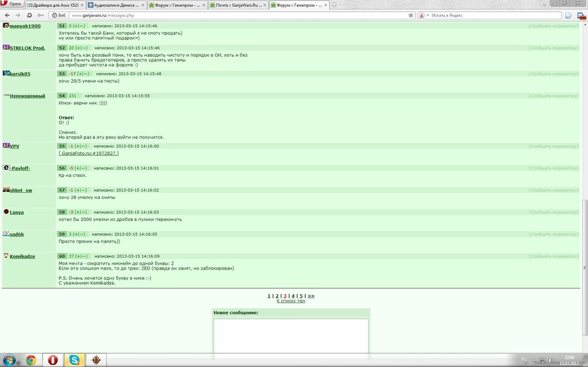The width and height of the screenshot is (588, 367).
Task: Click the К списку тем link
Action: [291, 301]
